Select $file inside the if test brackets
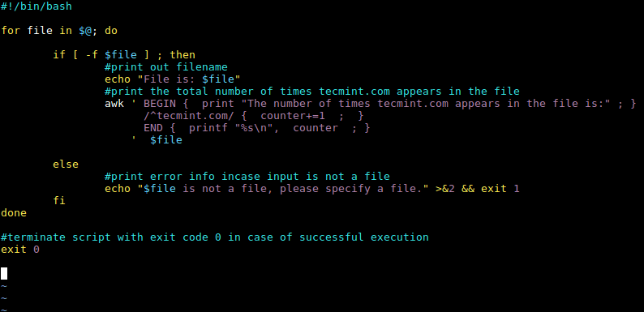The width and height of the screenshot is (644, 312). [x=121, y=54]
